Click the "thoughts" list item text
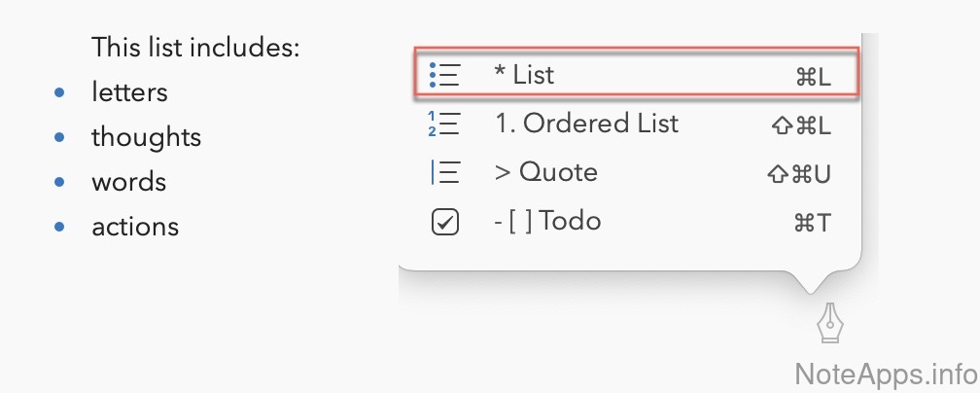Image resolution: width=980 pixels, height=393 pixels. 146,137
